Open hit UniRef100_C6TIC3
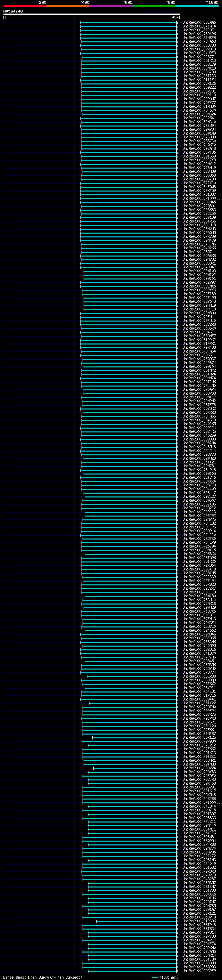The height and width of the screenshot is (980, 222). 199,76
